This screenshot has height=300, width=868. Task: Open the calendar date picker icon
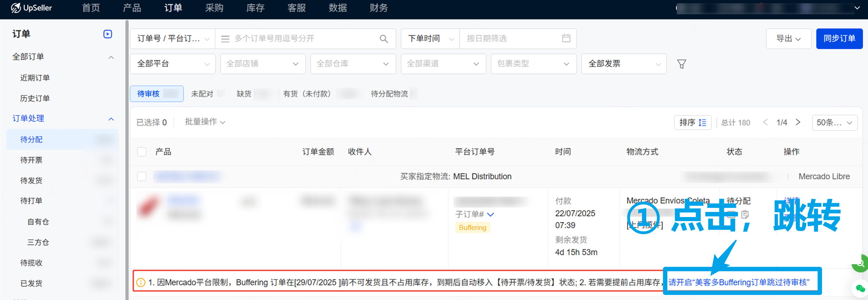[x=566, y=38]
